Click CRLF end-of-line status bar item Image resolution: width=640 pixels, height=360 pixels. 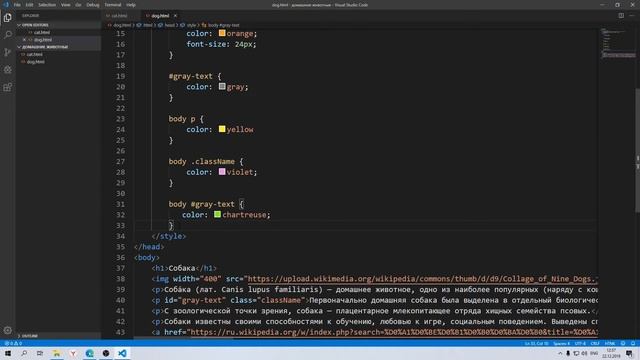tap(595, 343)
